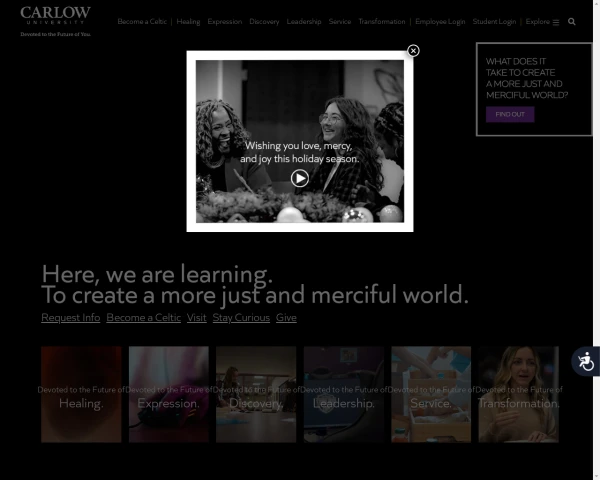Open the Leadership image card
Image resolution: width=600 pixels, height=480 pixels.
(x=344, y=394)
